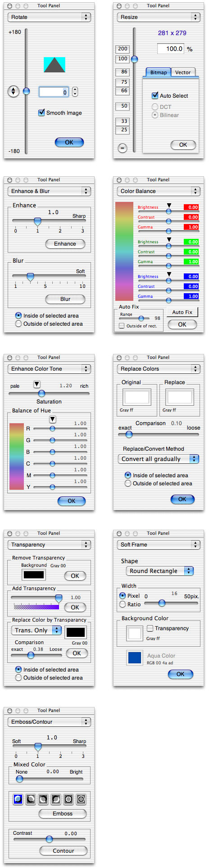Click the blue Aqua Color swatch
Viewport: 209px width, 868px height.
(134, 658)
